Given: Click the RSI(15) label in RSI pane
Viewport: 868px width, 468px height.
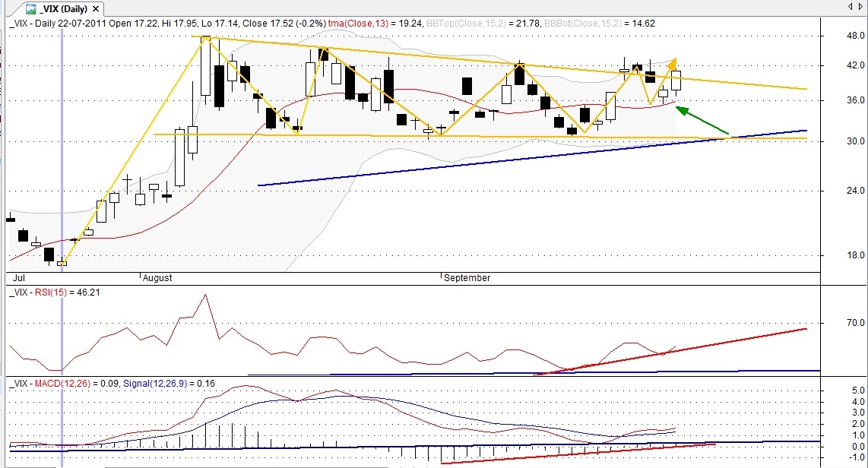Looking at the screenshot, I should pyautogui.click(x=50, y=292).
